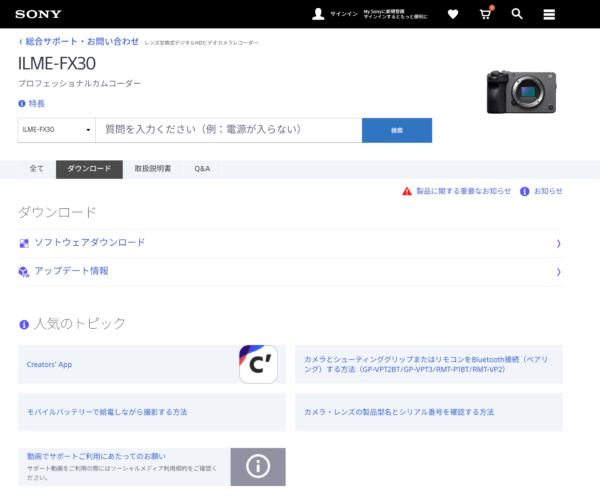Open the Bluetooth接続 pairing method topic
This screenshot has width=600, height=500.
pyautogui.click(x=429, y=364)
